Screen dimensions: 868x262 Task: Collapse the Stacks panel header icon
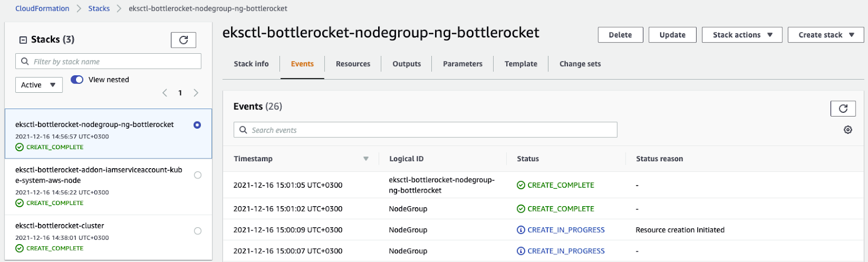point(23,40)
